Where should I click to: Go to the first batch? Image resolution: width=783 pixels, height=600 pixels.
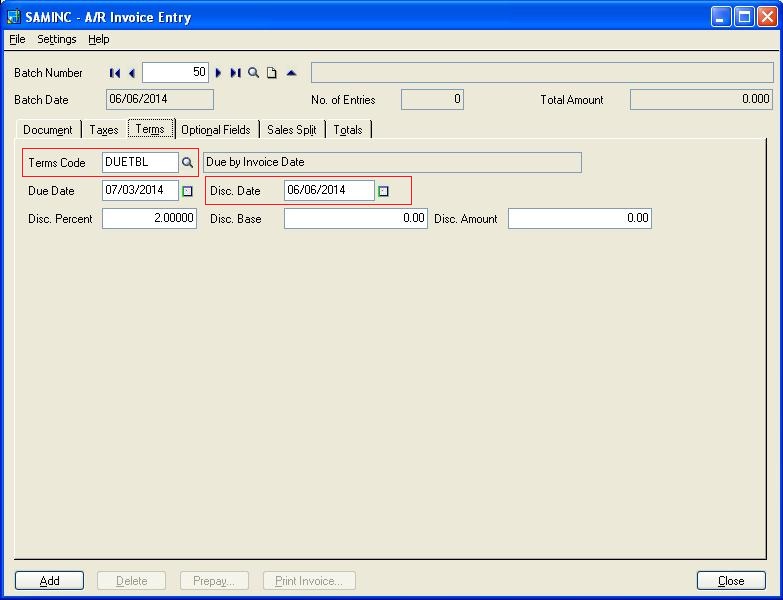115,73
